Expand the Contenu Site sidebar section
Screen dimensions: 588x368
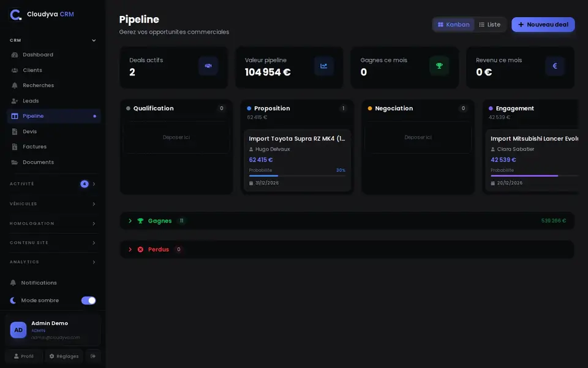tap(53, 243)
